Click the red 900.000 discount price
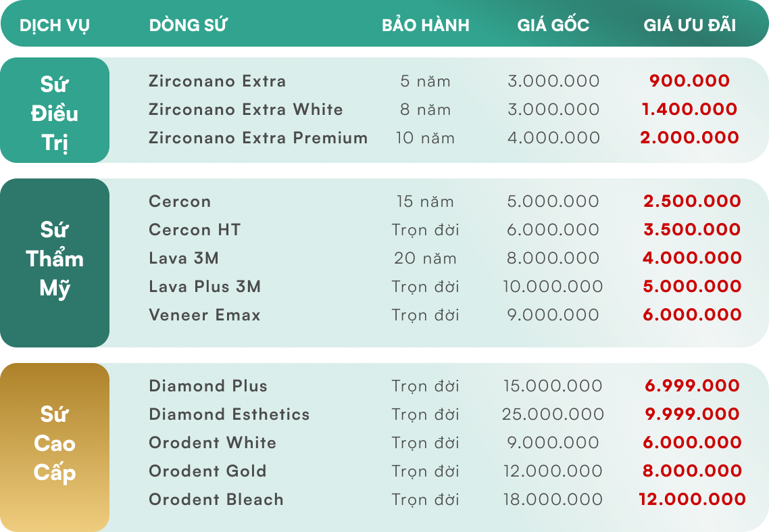This screenshot has height=532, width=769. [689, 80]
